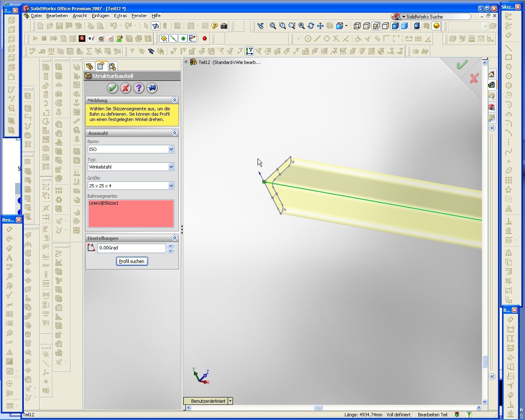The width and height of the screenshot is (525, 420).
Task: Click the red record macro button
Action: pos(204,39)
